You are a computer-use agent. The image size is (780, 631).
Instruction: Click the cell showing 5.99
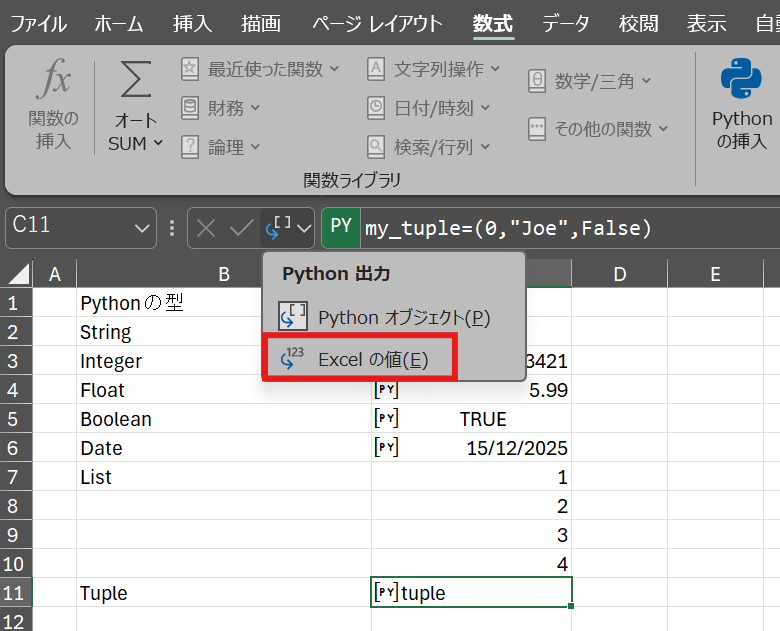[472, 390]
